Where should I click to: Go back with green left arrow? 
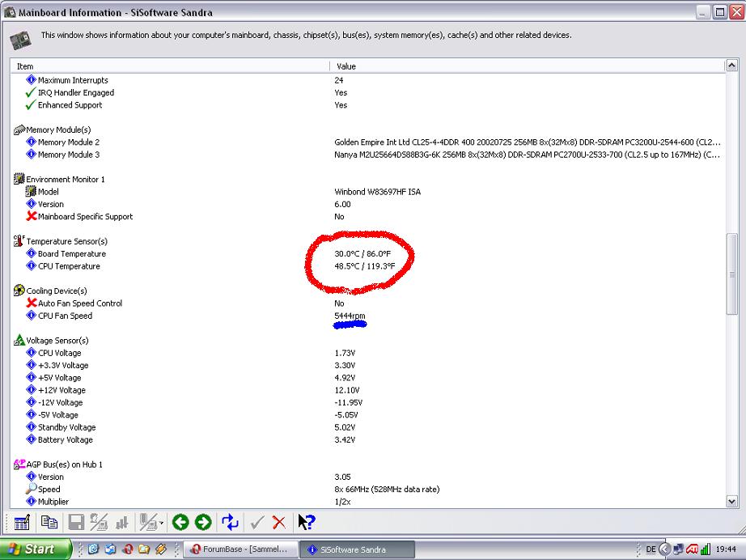coord(180,523)
